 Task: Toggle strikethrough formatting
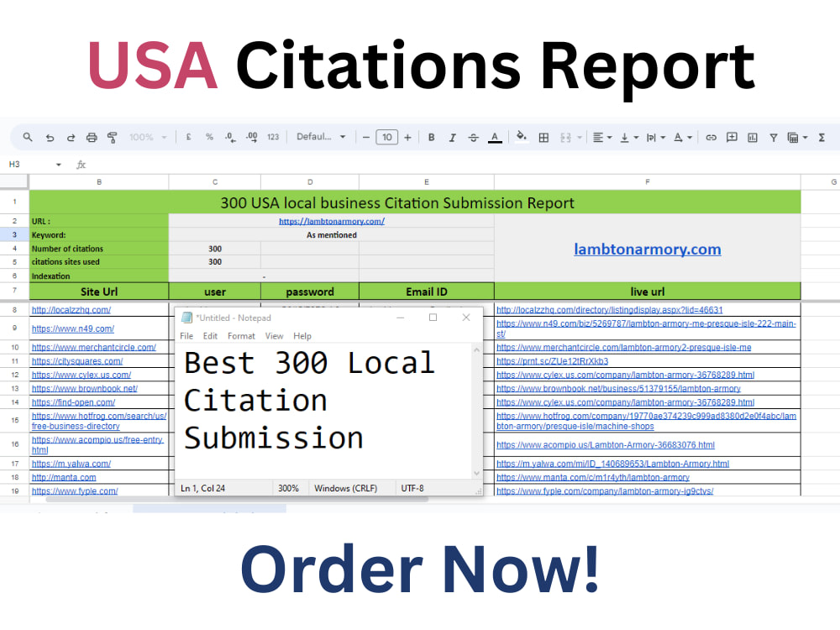(473, 137)
